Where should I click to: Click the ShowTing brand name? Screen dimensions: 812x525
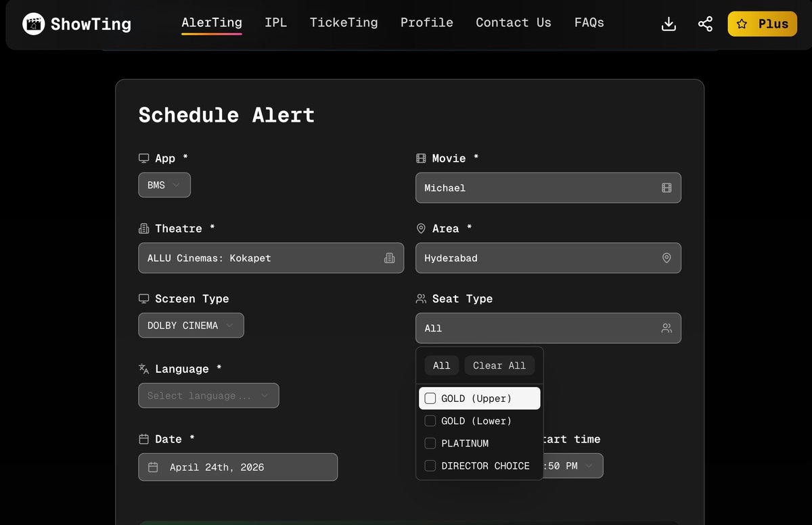[x=91, y=25]
